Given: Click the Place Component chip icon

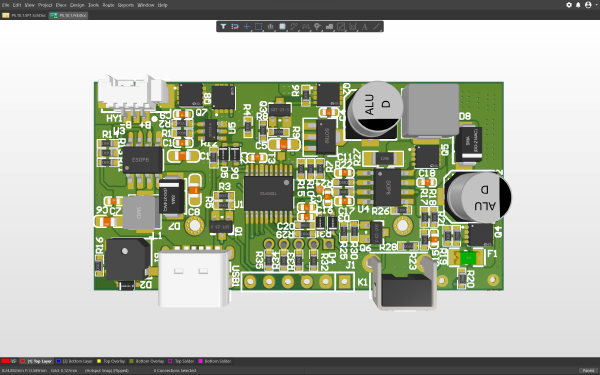Looking at the screenshot, I should click(x=282, y=26).
